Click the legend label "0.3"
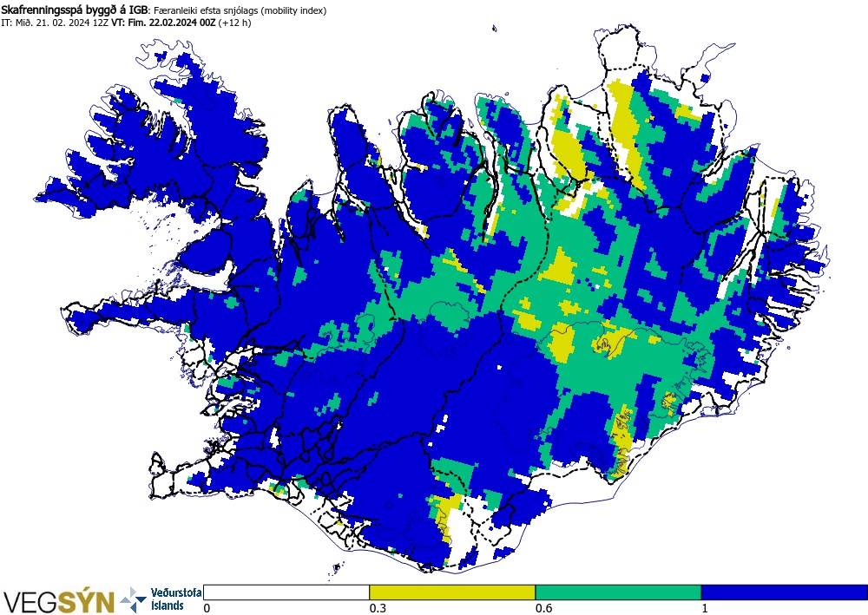The image size is (868, 615). [x=377, y=608]
